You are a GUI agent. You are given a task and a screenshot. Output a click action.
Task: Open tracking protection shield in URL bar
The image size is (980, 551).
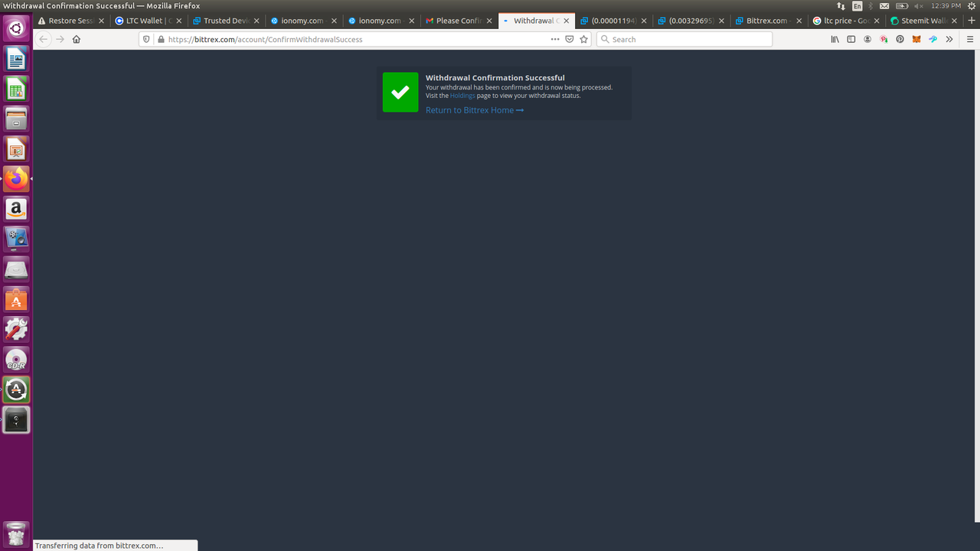147,39
